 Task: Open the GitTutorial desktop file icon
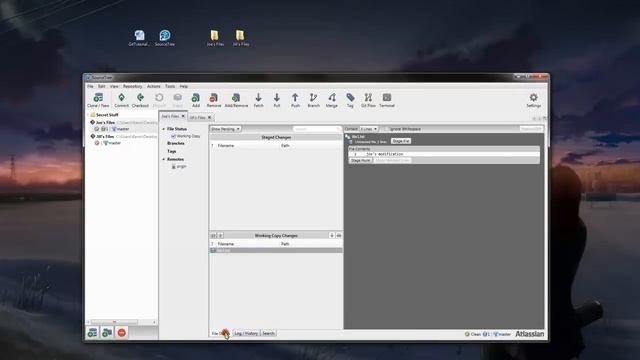tap(139, 38)
